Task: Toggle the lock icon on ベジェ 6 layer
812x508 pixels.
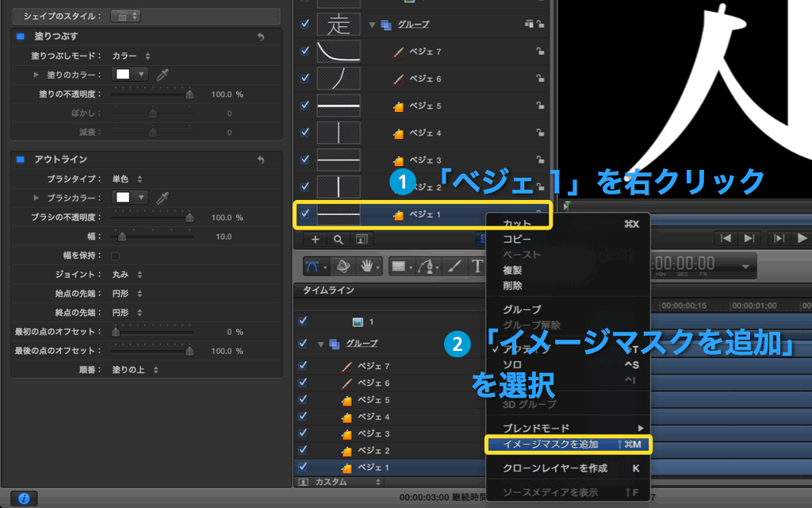Action: coord(540,79)
